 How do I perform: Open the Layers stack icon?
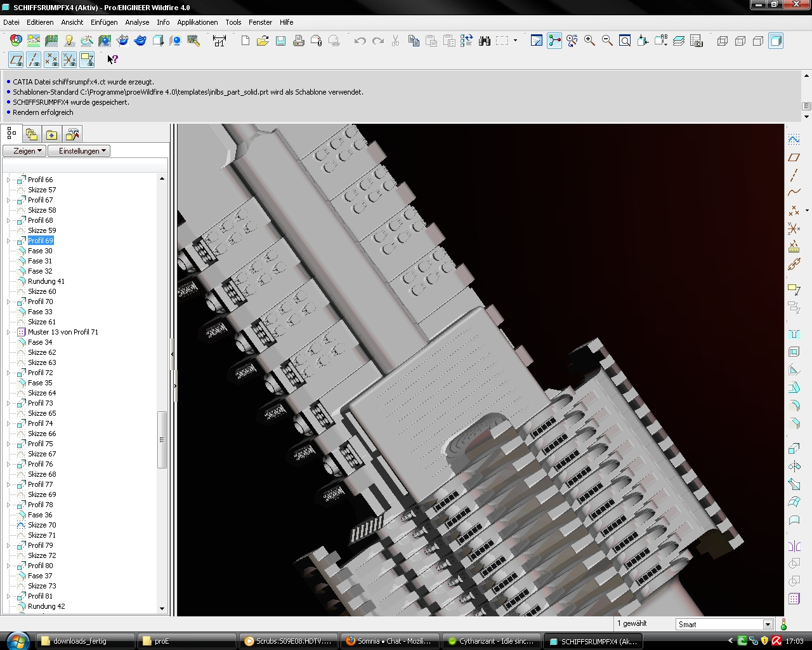tap(679, 41)
